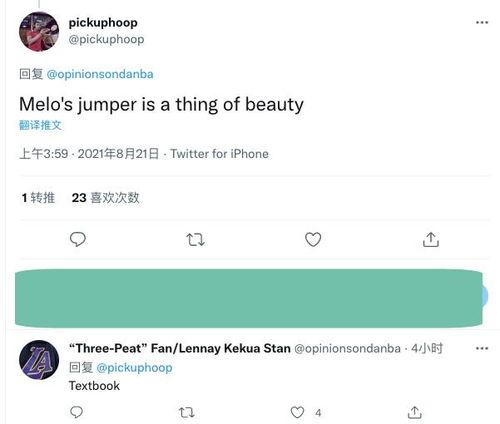View the 23 喜欢次数 likes list
The height and width of the screenshot is (424, 500).
click(105, 198)
